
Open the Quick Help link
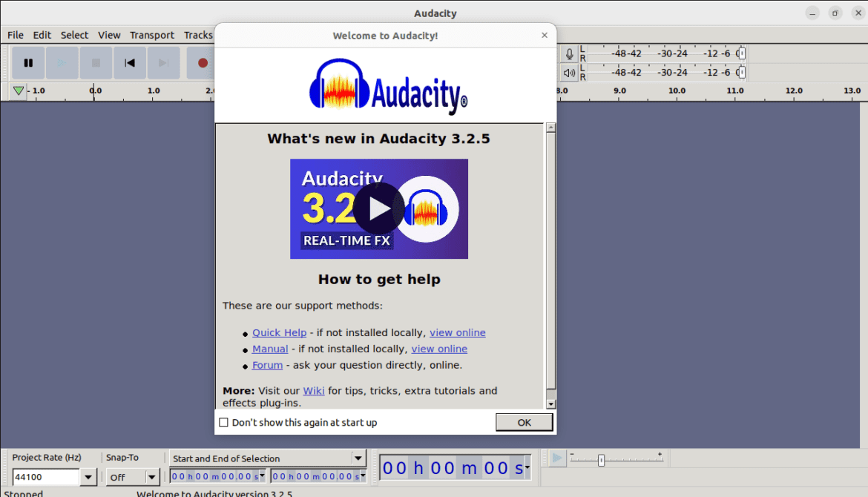pos(279,333)
